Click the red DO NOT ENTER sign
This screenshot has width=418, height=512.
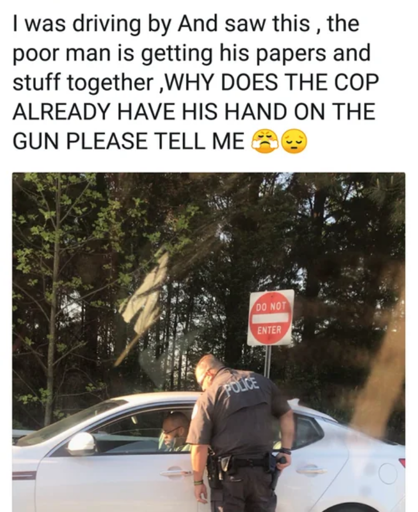click(271, 317)
